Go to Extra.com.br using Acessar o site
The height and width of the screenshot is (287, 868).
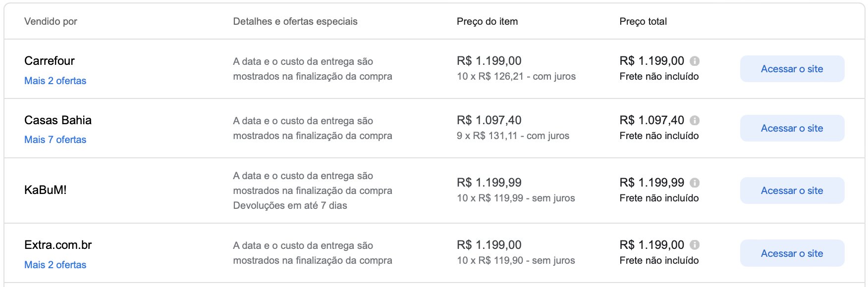pyautogui.click(x=792, y=253)
